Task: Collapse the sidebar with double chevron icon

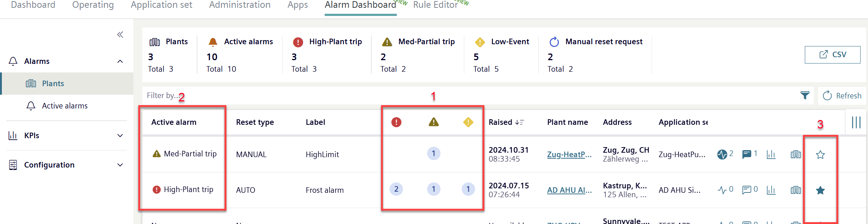Action: coord(120,35)
